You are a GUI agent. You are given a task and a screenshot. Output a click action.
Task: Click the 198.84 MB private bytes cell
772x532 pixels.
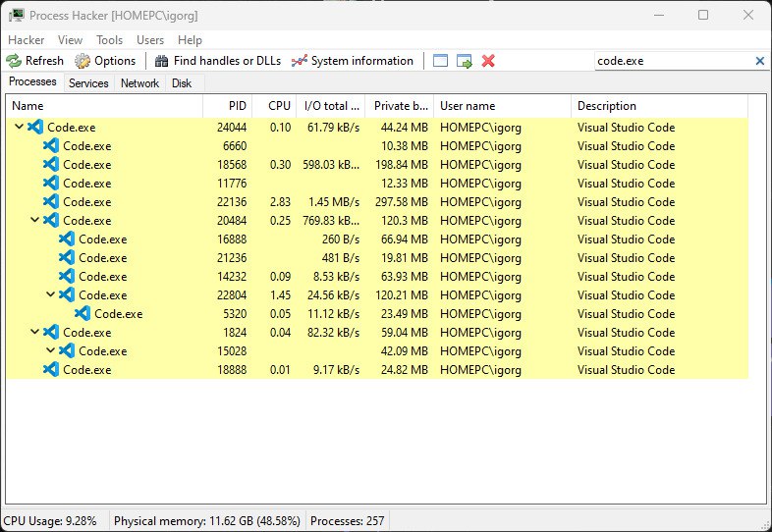tap(402, 164)
